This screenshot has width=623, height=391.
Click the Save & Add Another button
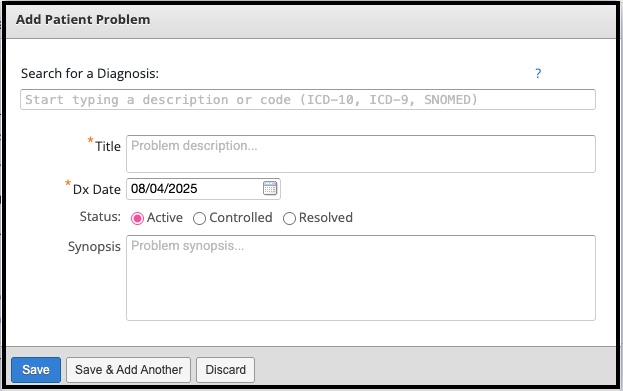click(x=129, y=370)
